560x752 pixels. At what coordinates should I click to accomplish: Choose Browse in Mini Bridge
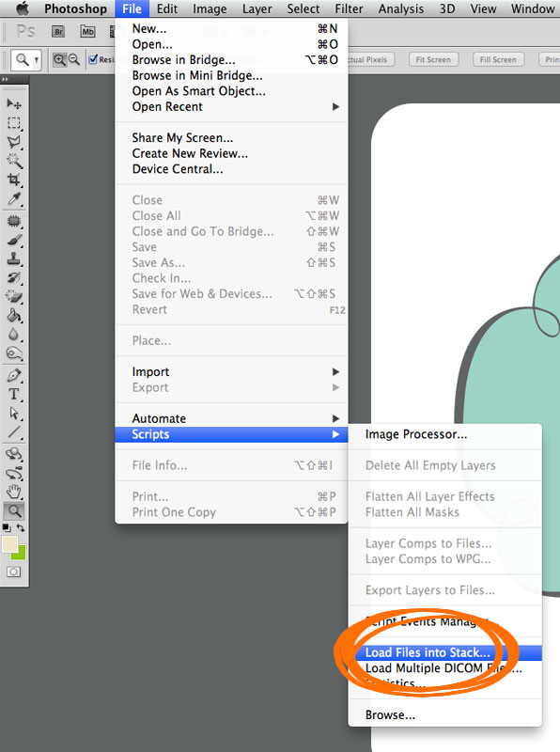(x=231, y=75)
